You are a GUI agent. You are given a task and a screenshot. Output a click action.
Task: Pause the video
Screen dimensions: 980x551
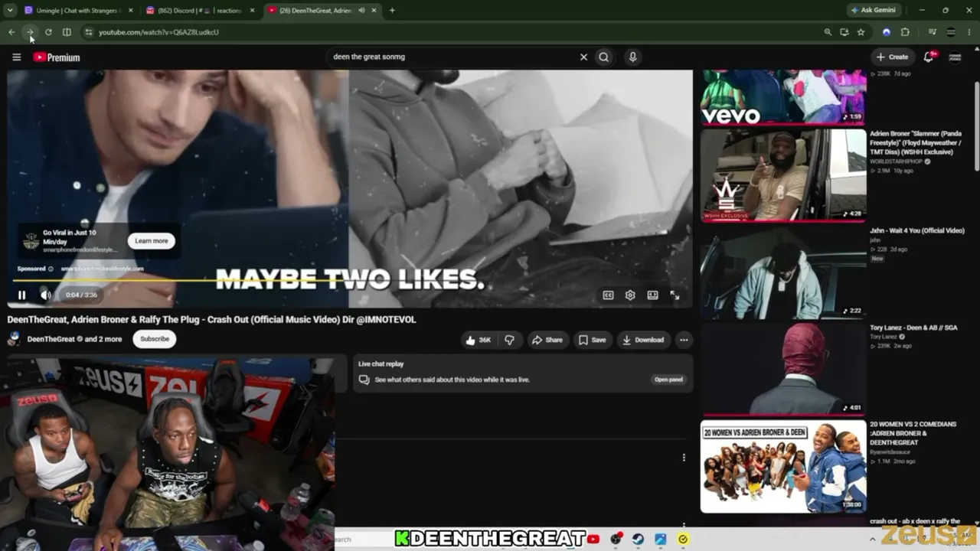coord(22,295)
